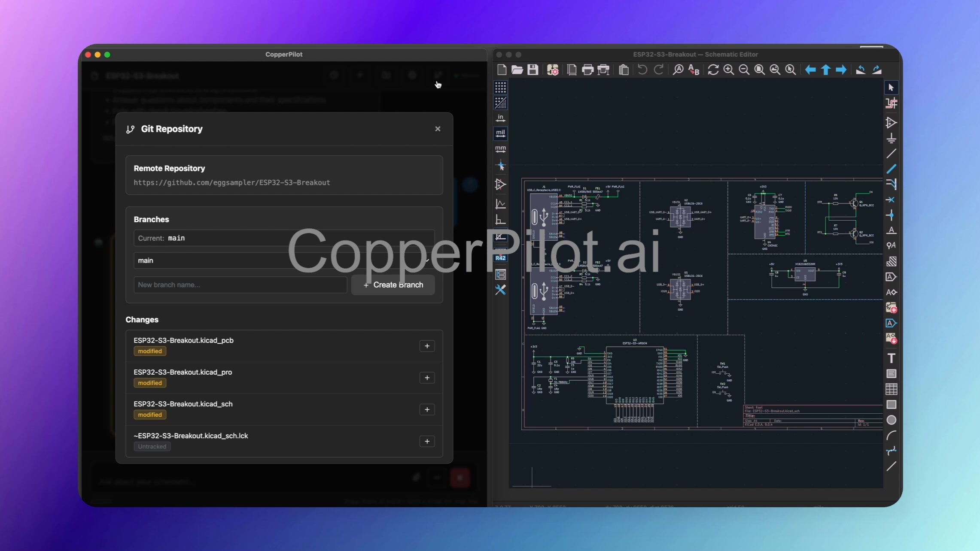The image size is (980, 551).
Task: Select the Draw Rectangle tool
Action: click(x=891, y=405)
